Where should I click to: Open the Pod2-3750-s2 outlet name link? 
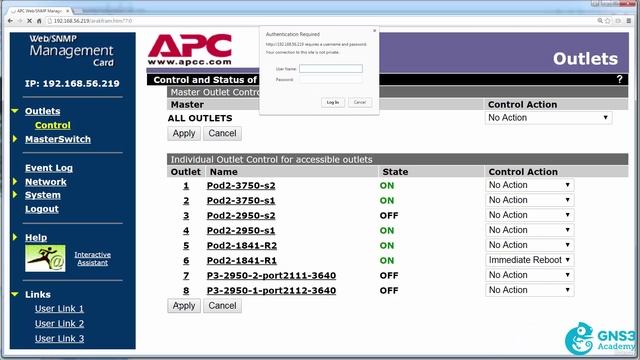(x=241, y=186)
